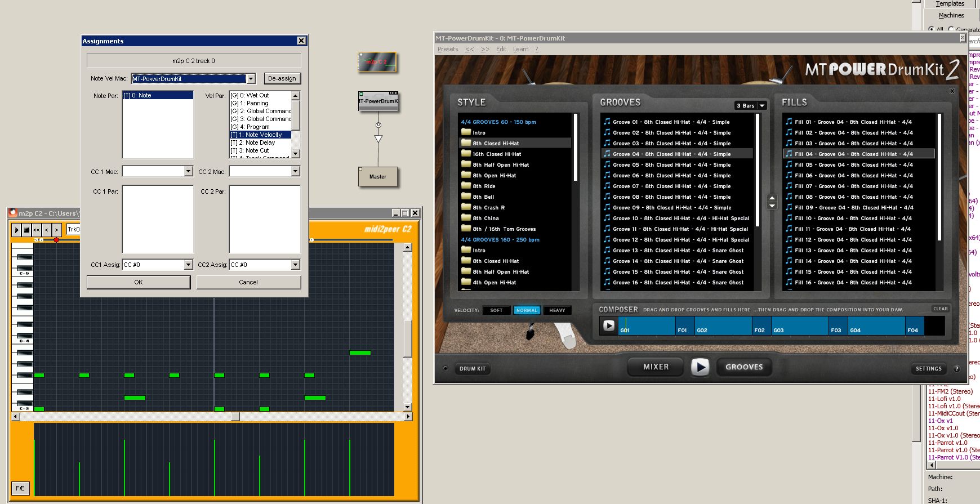
Task: Confirm Assignments with OK
Action: [139, 282]
